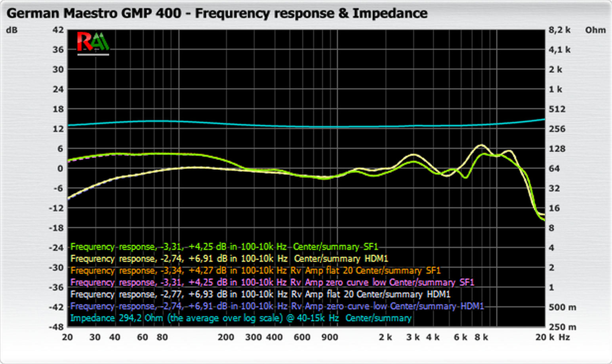This screenshot has width=612, height=364.
Task: Click the 'dB' axis unit label
Action: [12, 30]
